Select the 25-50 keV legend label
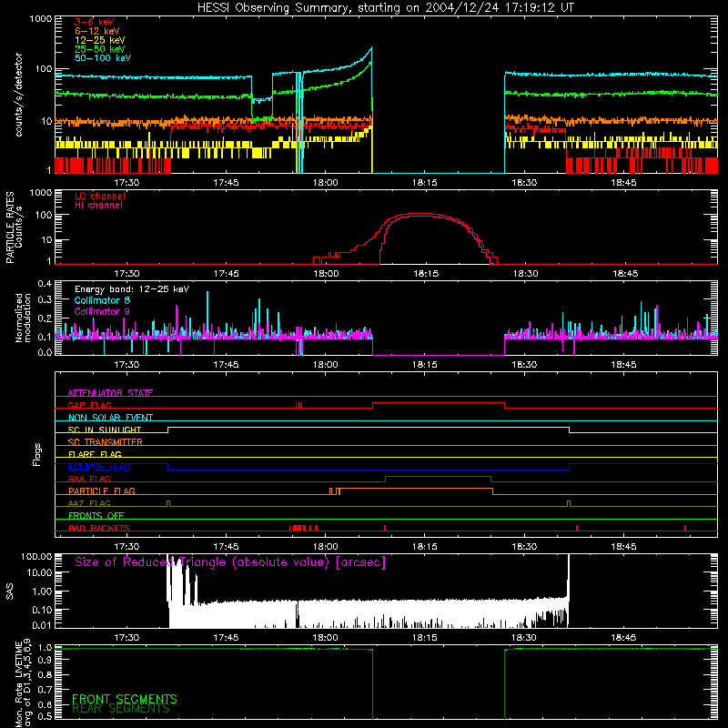The height and width of the screenshot is (728, 728). 100,49
